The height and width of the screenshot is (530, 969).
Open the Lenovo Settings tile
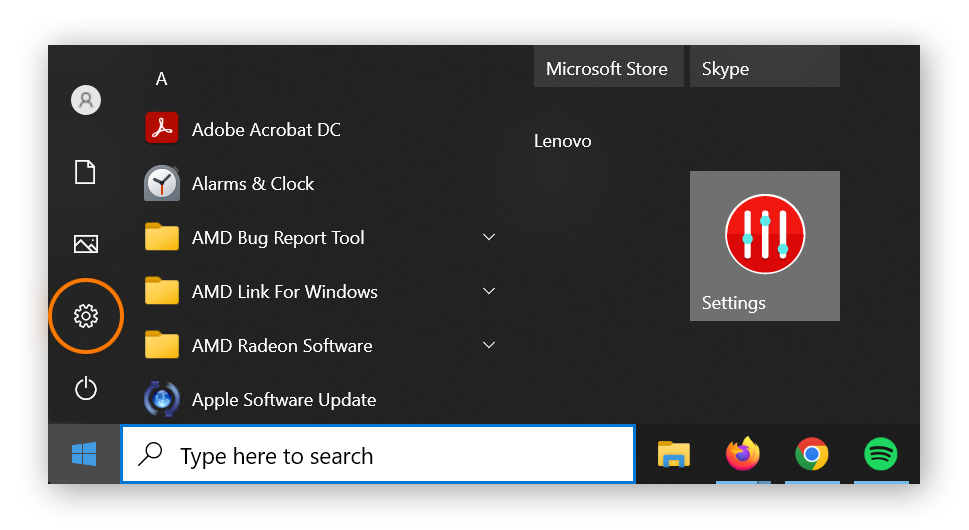[x=764, y=246]
